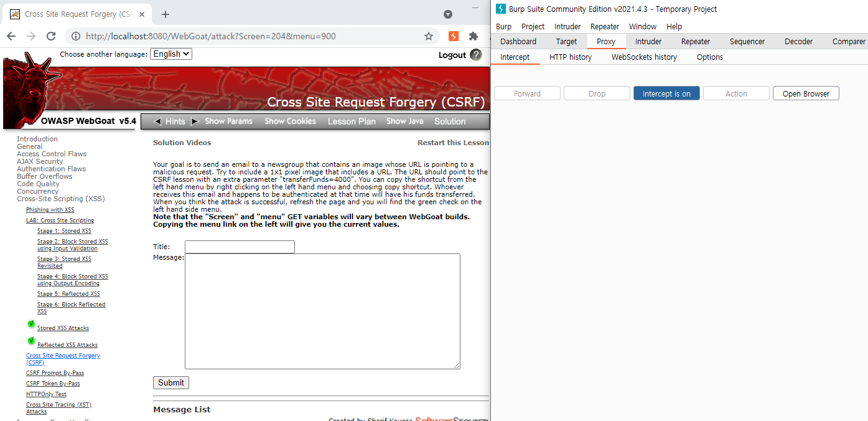
Task: Expand Authentication Flaws category
Action: [x=51, y=169]
